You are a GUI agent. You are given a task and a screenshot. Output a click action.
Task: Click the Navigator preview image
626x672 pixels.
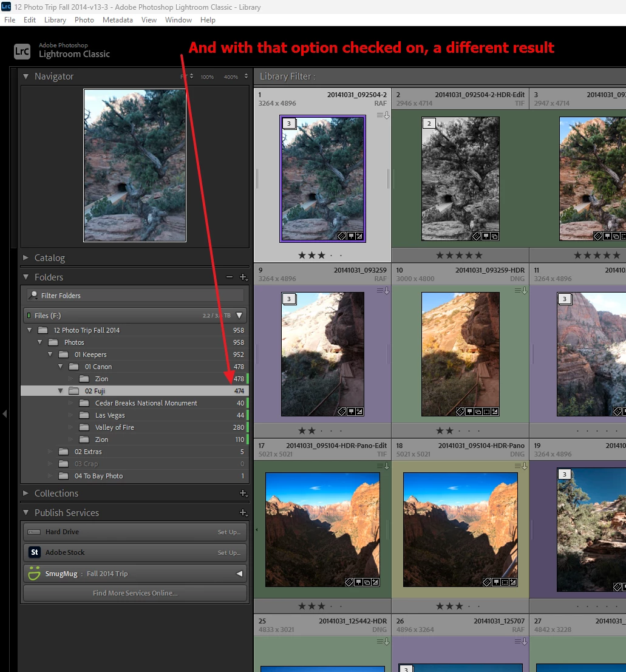coord(135,166)
